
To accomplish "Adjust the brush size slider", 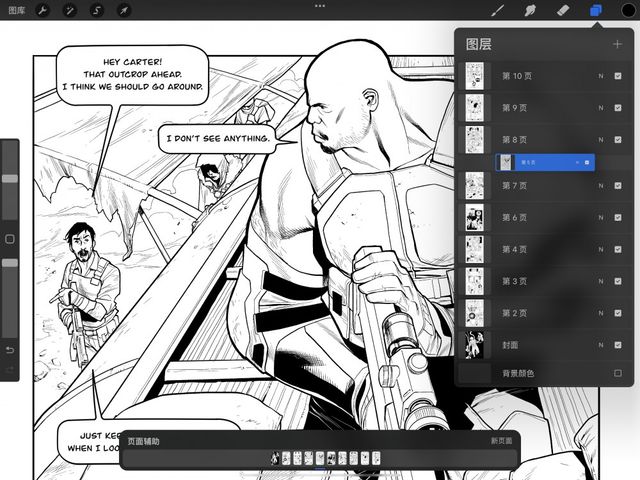I will coord(10,179).
